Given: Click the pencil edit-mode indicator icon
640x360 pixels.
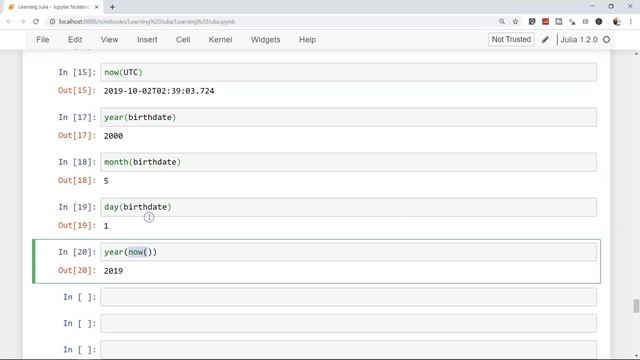Looking at the screenshot, I should (x=545, y=40).
